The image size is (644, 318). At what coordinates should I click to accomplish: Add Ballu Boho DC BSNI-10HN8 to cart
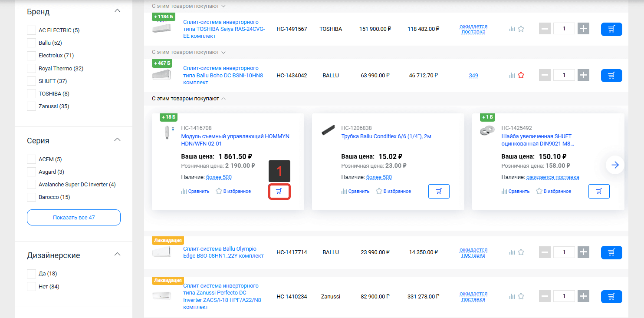(x=611, y=76)
